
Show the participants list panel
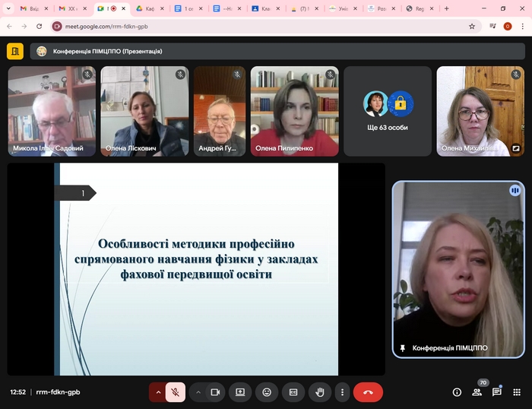(x=477, y=392)
